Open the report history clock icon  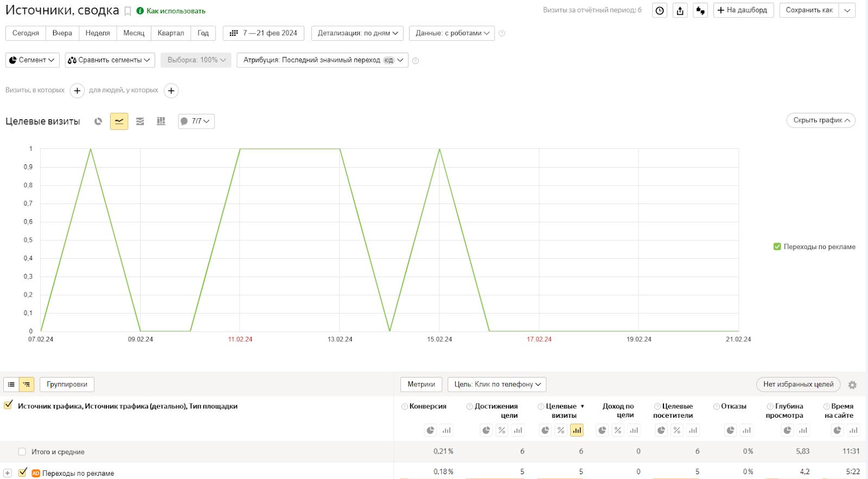point(659,11)
